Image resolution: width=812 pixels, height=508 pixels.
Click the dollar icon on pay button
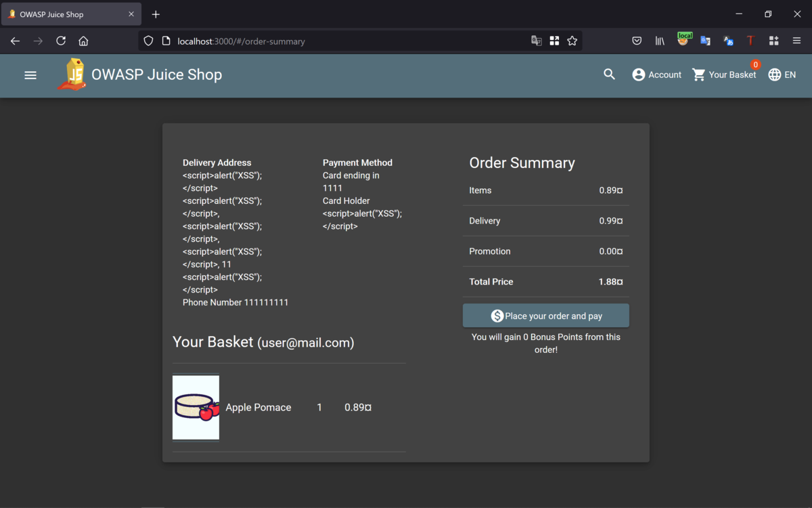click(x=497, y=316)
